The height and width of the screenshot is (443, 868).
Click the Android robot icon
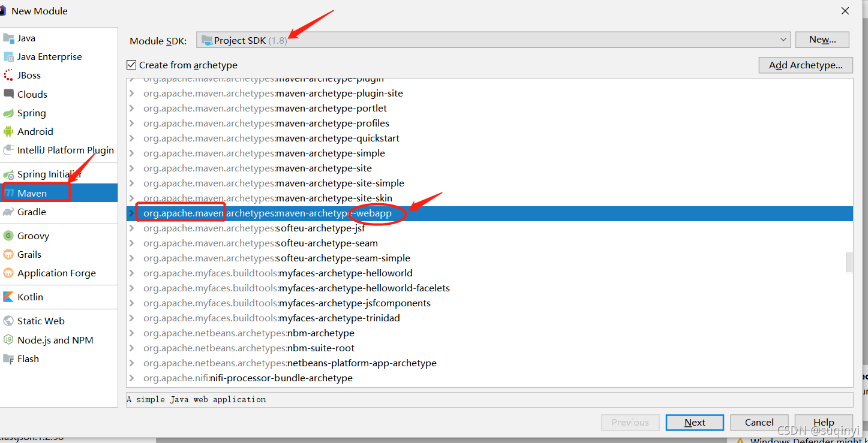[8, 131]
